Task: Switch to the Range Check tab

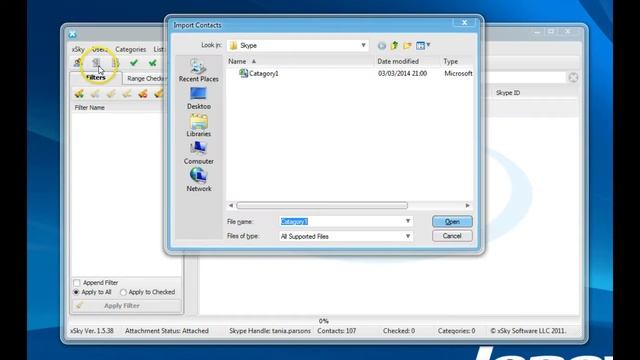Action: tap(145, 78)
